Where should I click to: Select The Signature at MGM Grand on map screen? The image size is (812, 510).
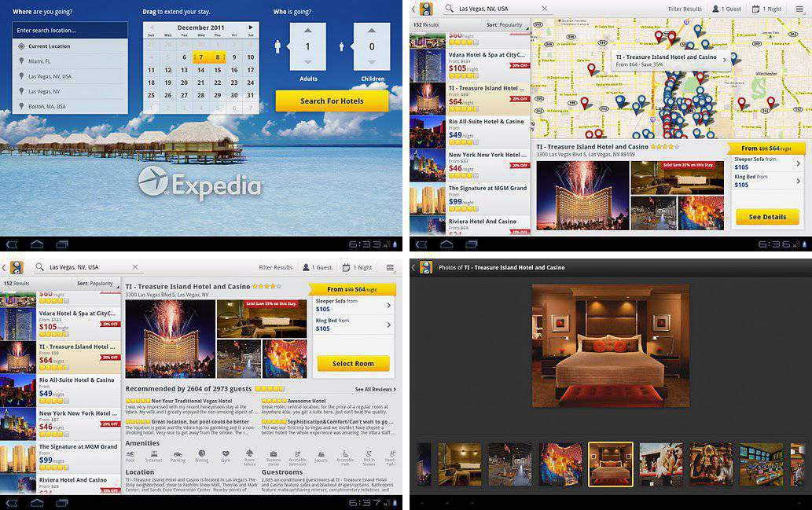tap(470, 199)
